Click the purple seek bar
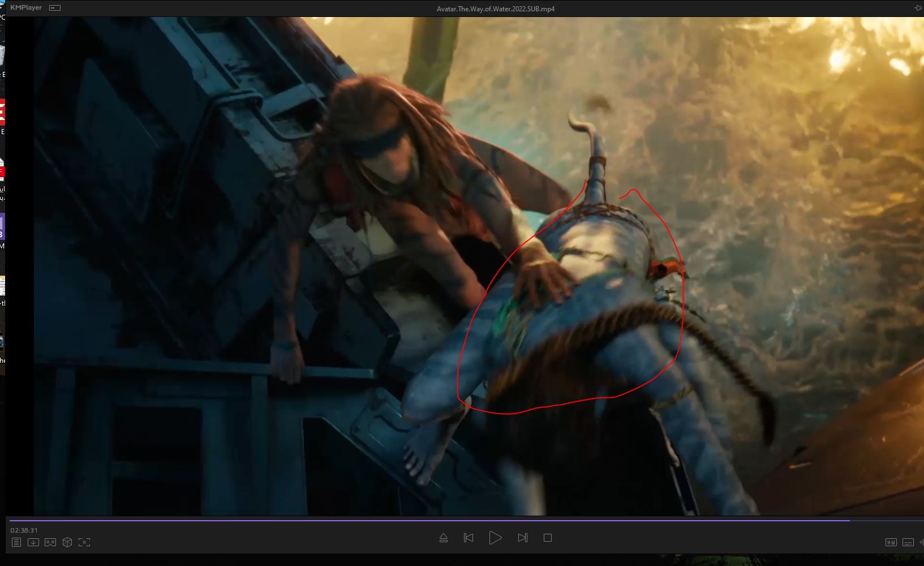 click(x=430, y=520)
